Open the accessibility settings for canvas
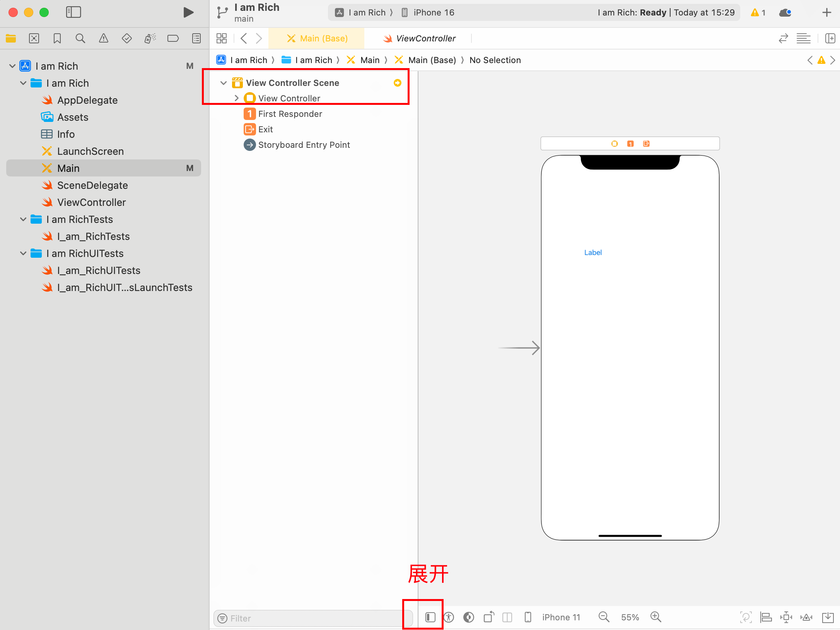Screen dimensions: 840x630 pos(449,617)
